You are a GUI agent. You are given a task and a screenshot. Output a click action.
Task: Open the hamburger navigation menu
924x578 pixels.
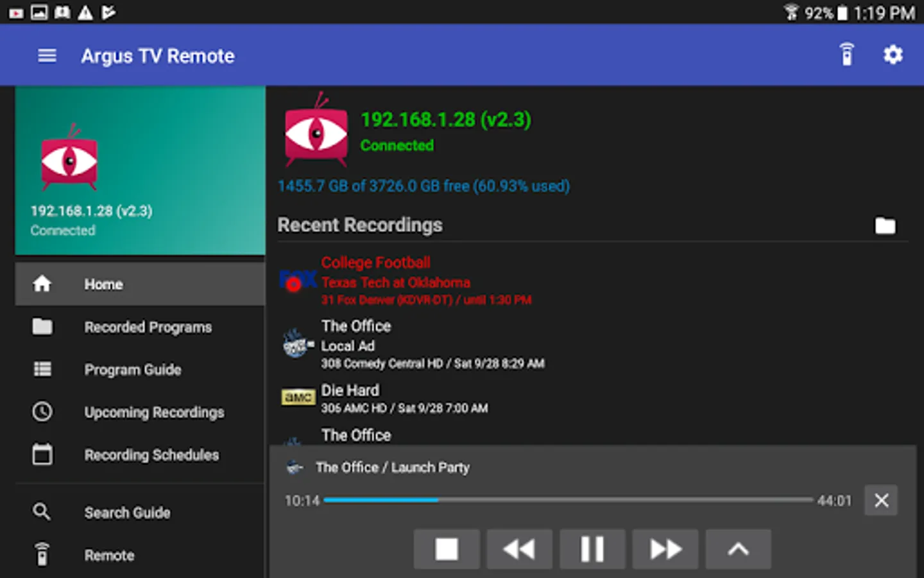pos(47,56)
